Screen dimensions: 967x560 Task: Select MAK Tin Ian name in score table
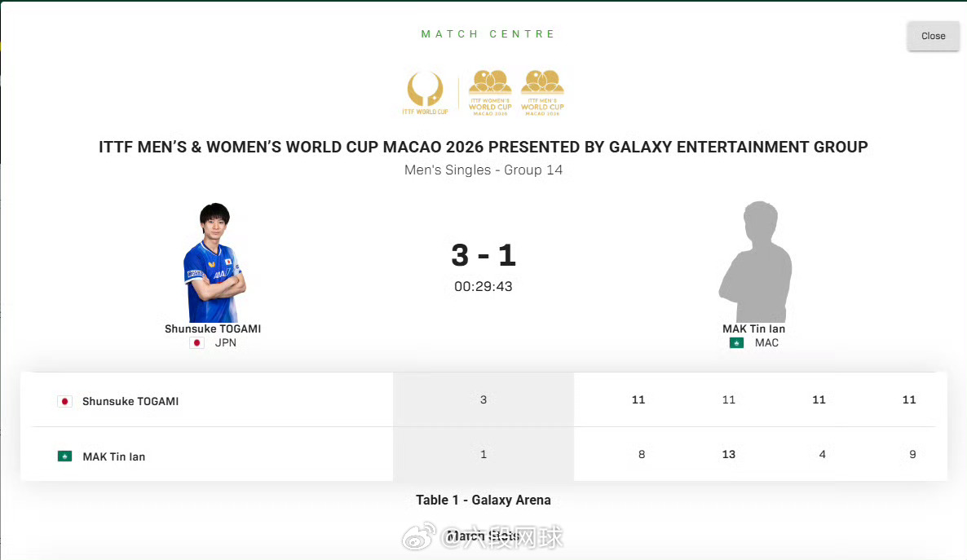point(114,456)
